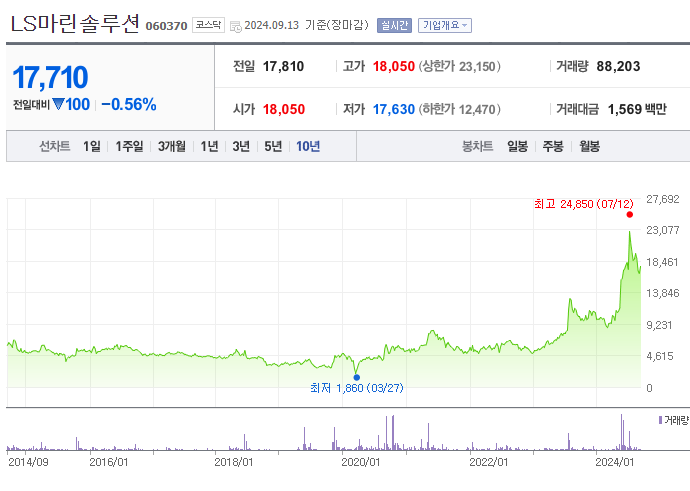This screenshot has height=491, width=690.
Task: Click the 23,077 price axis label
Action: coord(663,230)
